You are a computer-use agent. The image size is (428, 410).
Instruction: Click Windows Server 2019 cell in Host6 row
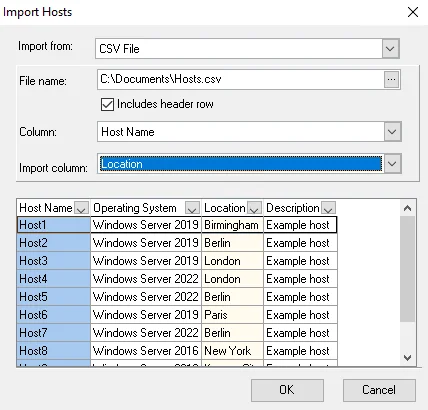[146, 315]
